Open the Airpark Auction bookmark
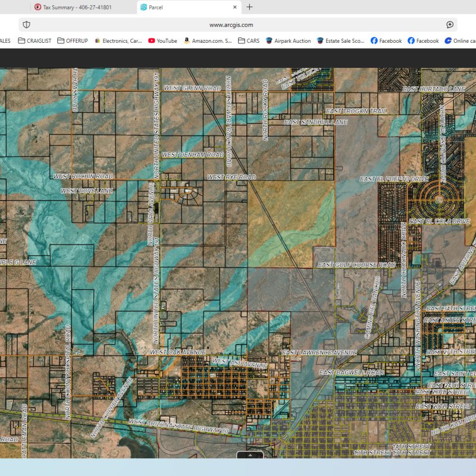 coord(288,40)
